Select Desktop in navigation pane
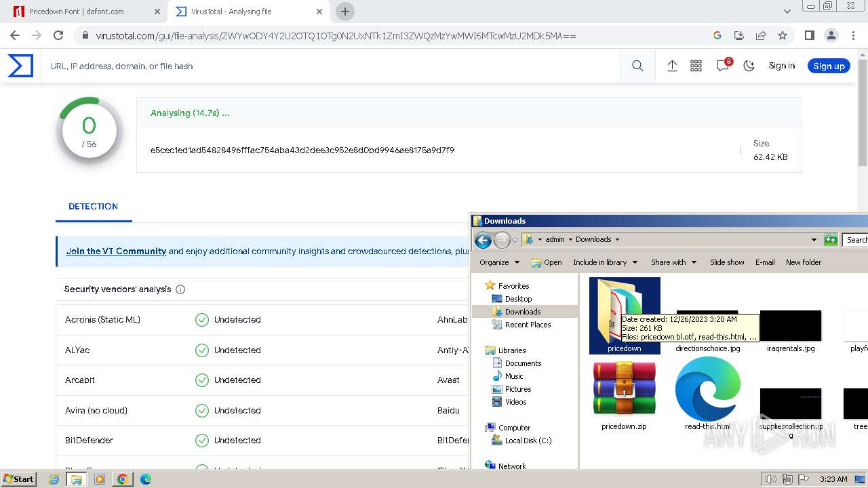Viewport: 868px width, 488px height. (518, 299)
